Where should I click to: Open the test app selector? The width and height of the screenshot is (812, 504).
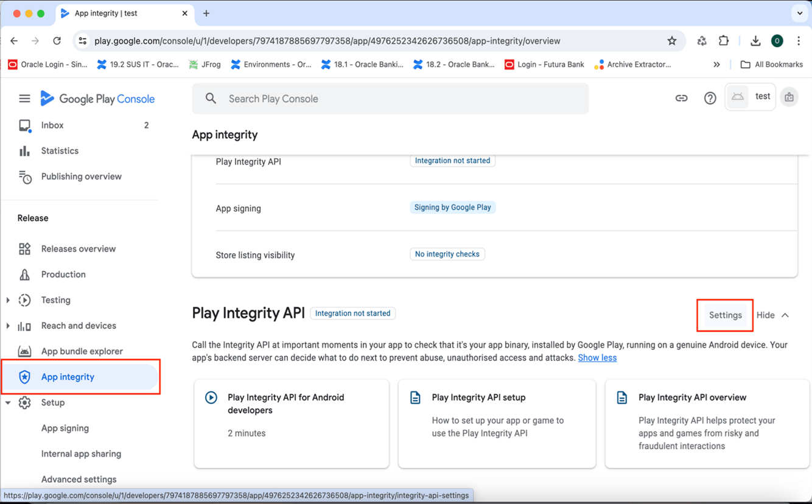(751, 97)
